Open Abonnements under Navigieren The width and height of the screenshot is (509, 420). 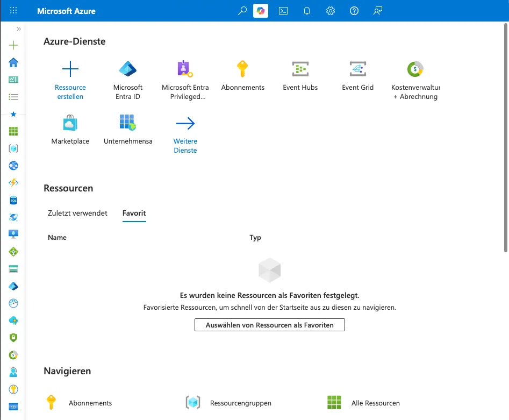80,403
